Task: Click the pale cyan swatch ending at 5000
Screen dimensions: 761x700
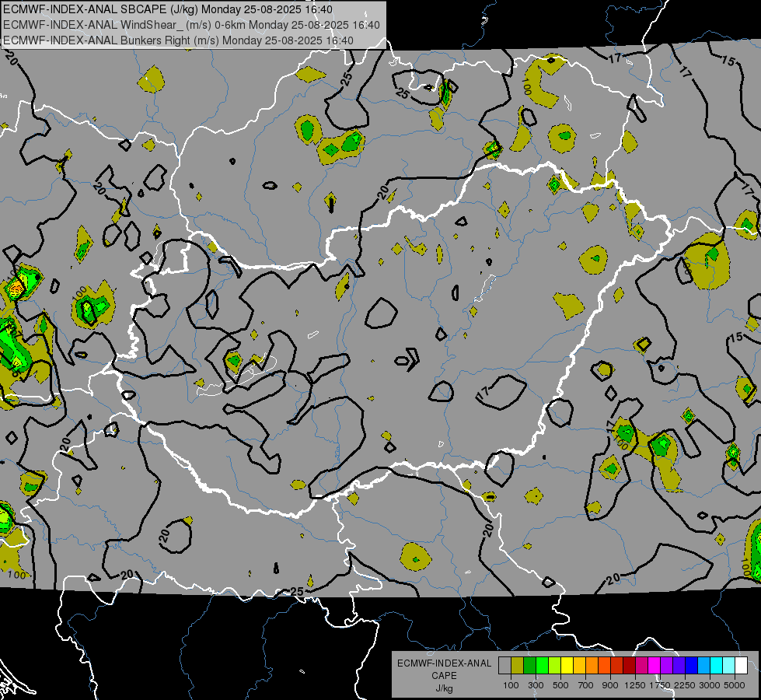Action: [x=729, y=666]
